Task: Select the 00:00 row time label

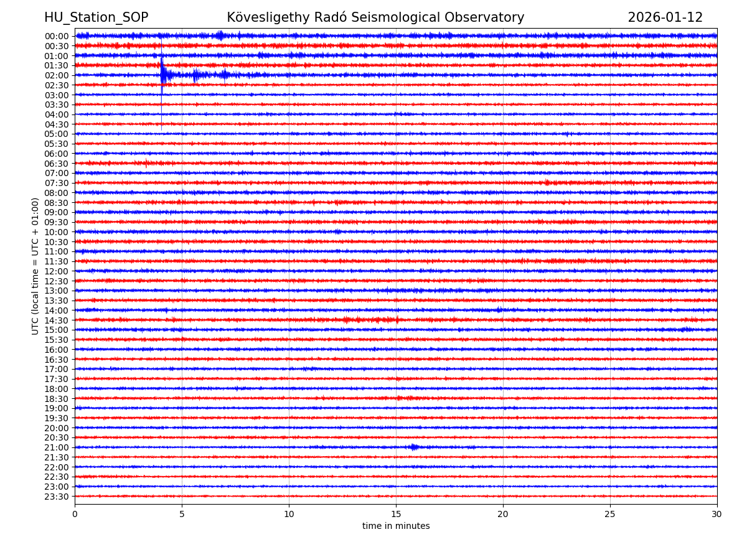Action: coord(56,36)
